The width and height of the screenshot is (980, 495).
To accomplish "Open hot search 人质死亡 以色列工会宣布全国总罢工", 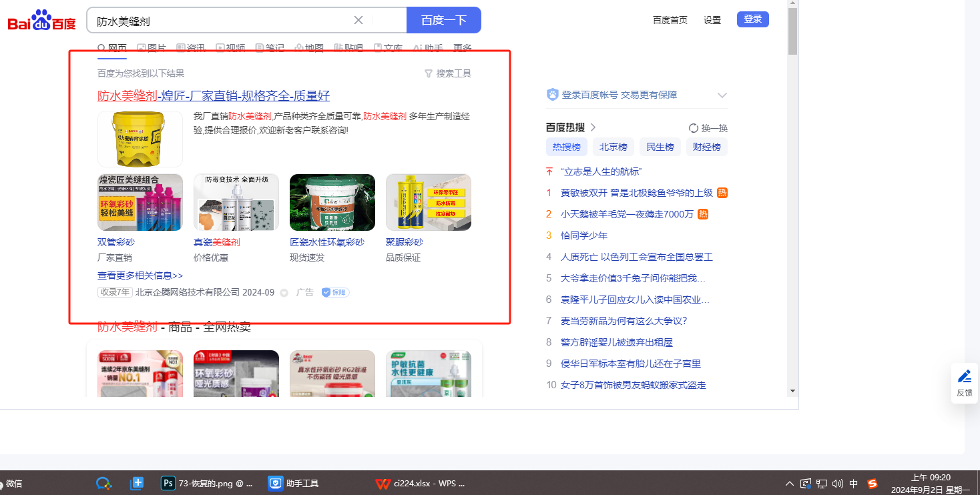I will [x=637, y=257].
